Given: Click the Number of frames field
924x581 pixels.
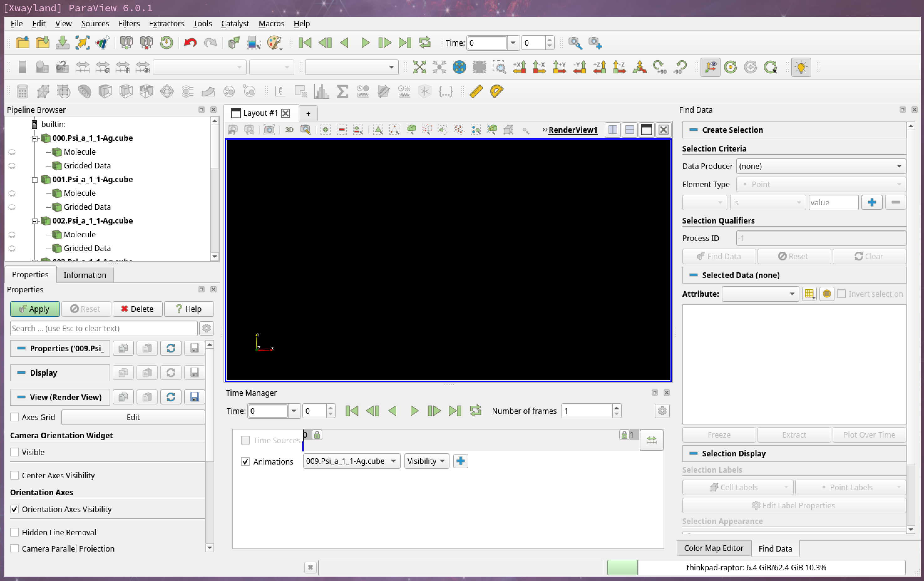Looking at the screenshot, I should (x=586, y=411).
